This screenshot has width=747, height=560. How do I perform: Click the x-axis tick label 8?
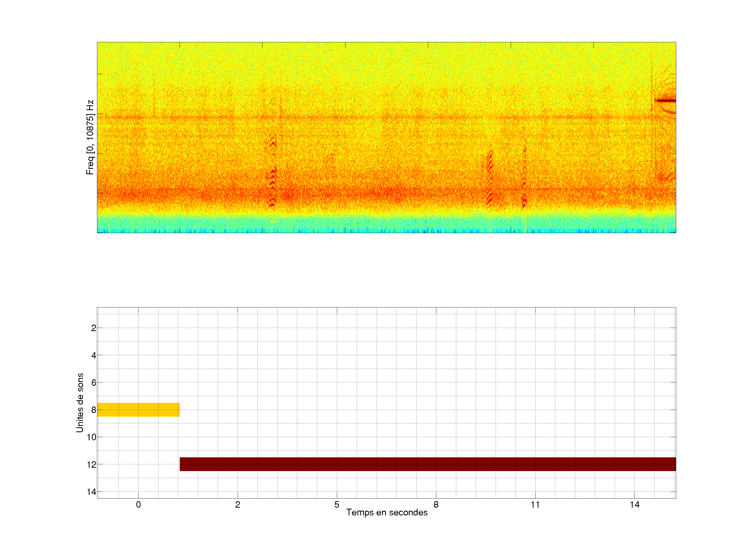[x=436, y=505]
